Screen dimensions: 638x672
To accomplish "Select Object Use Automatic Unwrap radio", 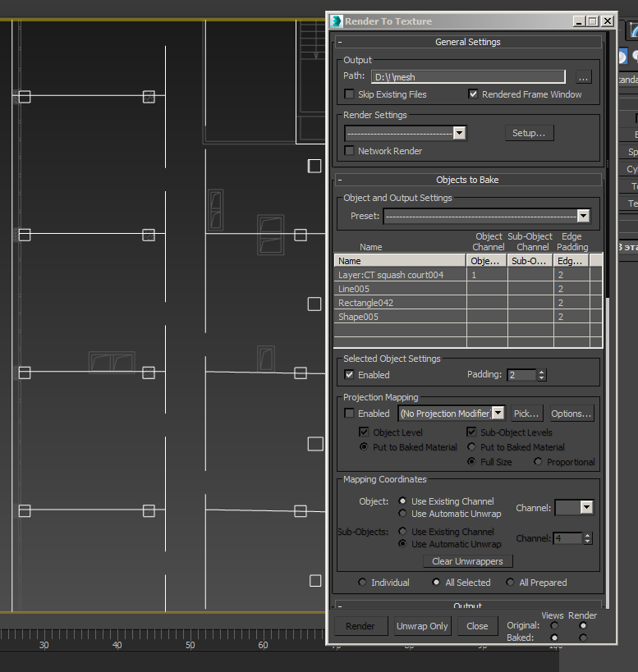I will click(402, 513).
